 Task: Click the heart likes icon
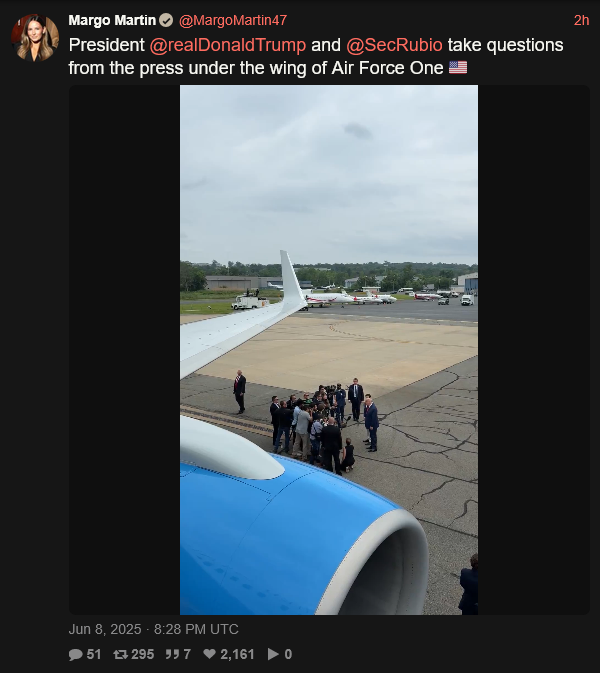[209, 654]
